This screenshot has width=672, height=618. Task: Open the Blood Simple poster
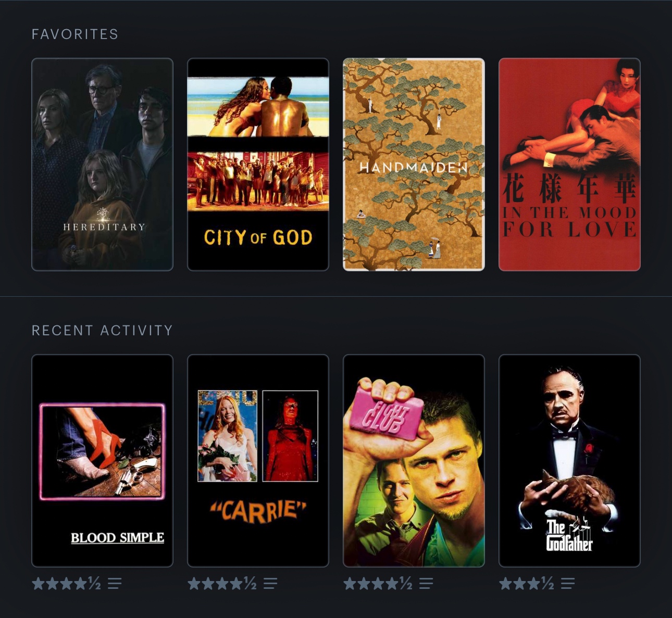[102, 461]
